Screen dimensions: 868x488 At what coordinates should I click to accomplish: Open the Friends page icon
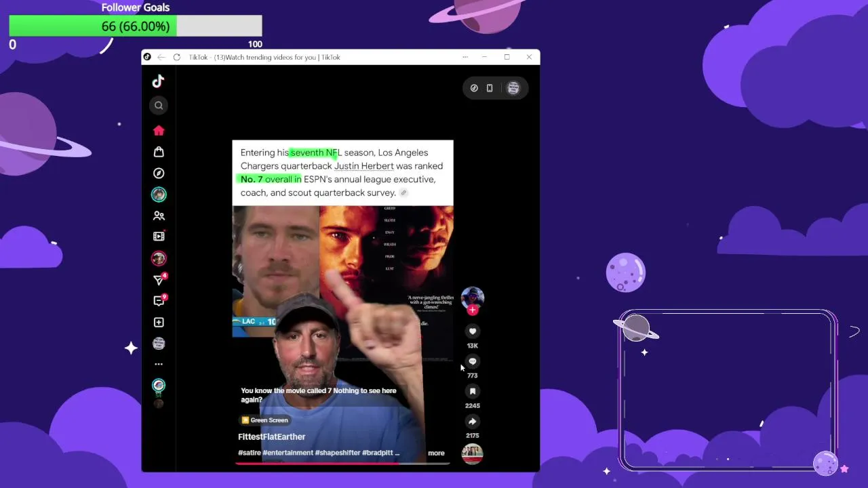[x=159, y=216]
